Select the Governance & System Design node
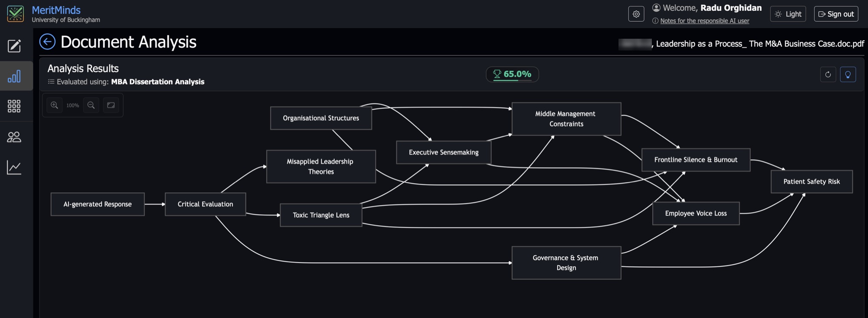 click(566, 263)
